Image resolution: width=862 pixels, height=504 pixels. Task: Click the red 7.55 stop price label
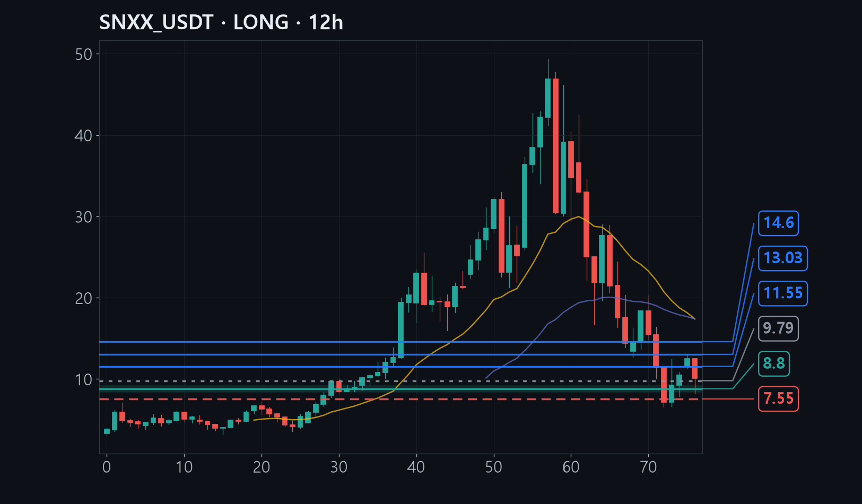pyautogui.click(x=778, y=398)
